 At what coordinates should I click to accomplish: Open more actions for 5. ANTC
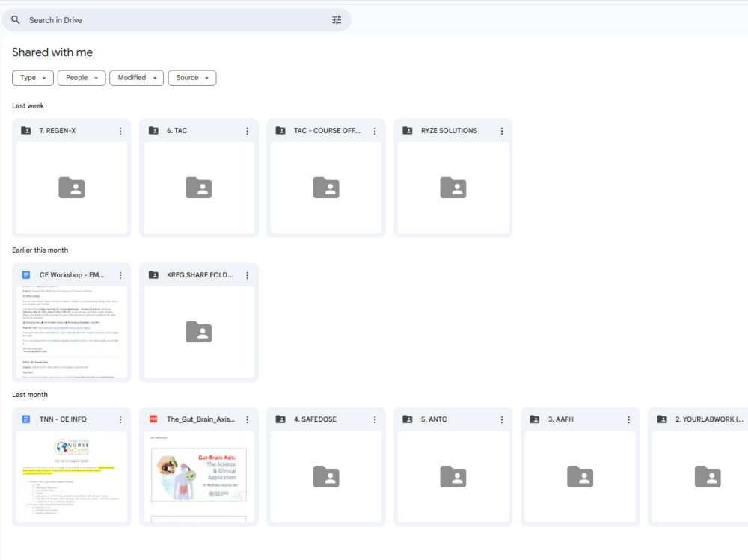501,419
